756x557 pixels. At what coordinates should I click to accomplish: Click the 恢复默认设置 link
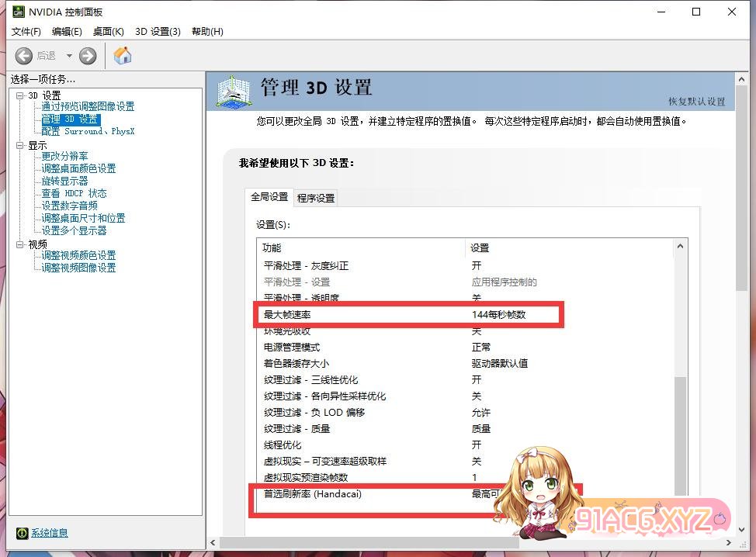tap(696, 102)
